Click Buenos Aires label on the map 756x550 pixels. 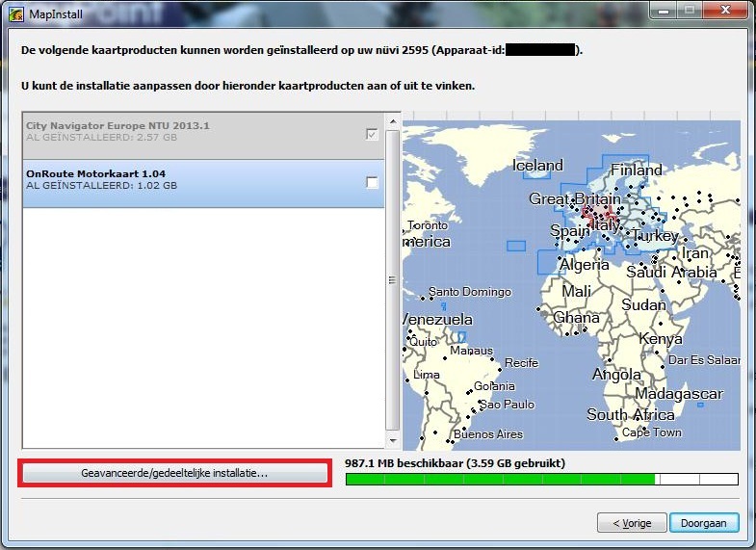tap(488, 434)
